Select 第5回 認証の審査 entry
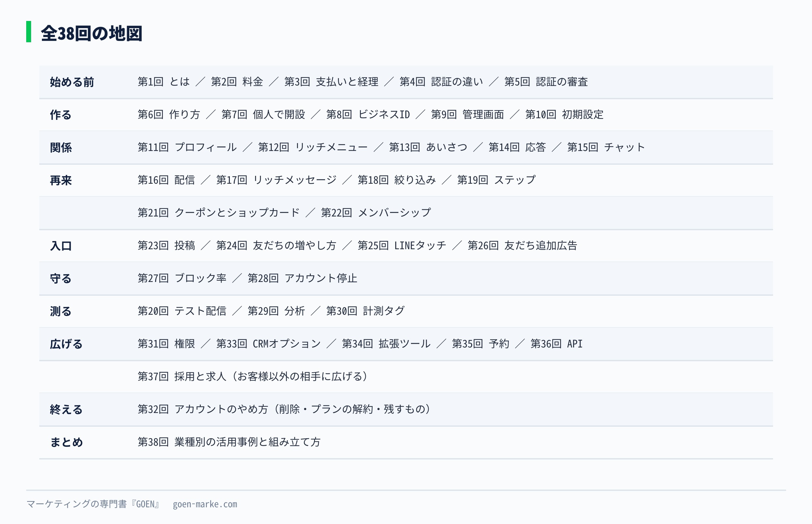 point(546,82)
